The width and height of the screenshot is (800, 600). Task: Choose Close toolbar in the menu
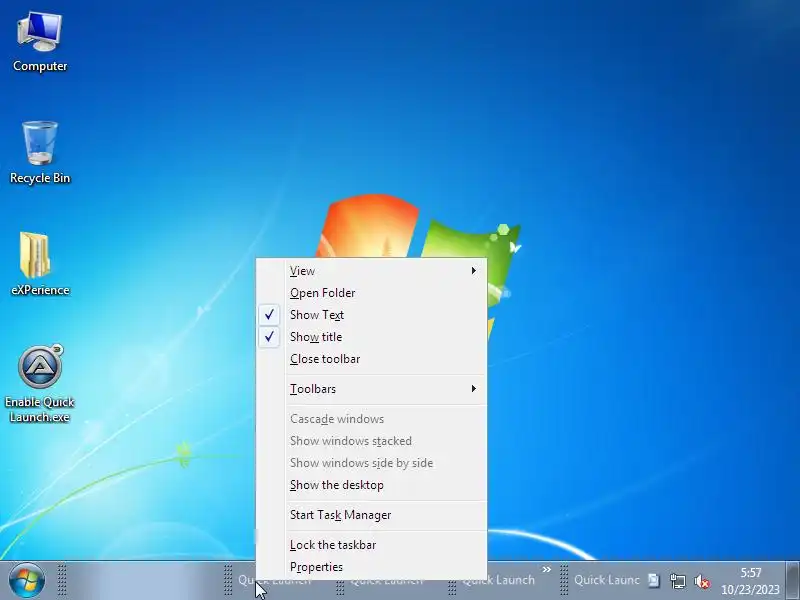coord(371,359)
